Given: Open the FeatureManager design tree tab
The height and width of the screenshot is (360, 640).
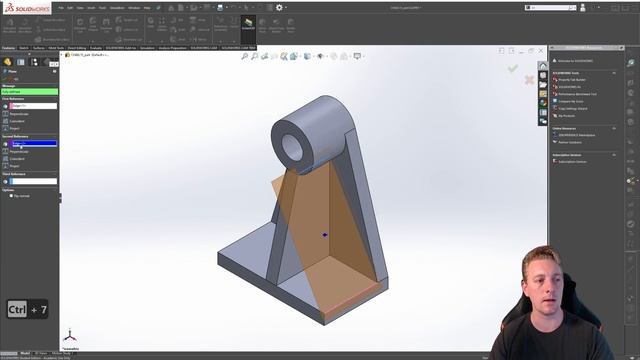Looking at the screenshot, I should [7, 62].
